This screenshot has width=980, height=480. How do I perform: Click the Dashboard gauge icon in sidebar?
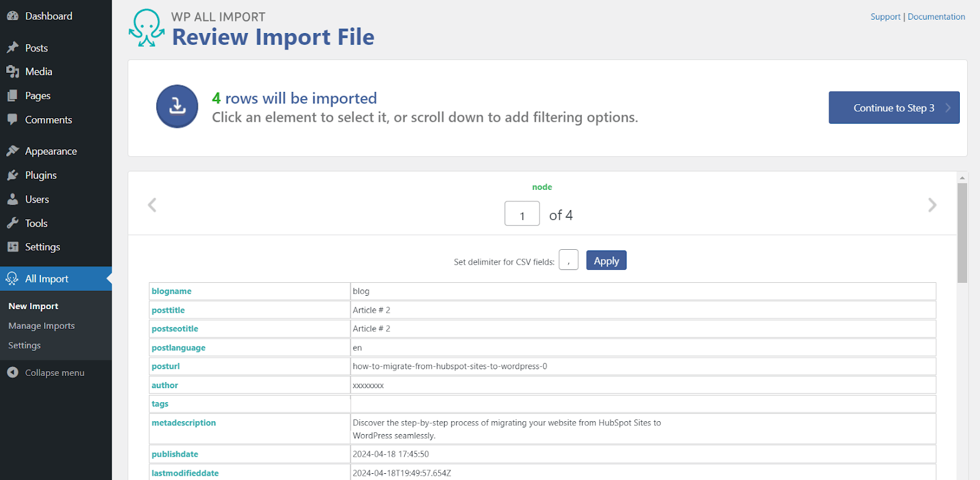point(12,17)
